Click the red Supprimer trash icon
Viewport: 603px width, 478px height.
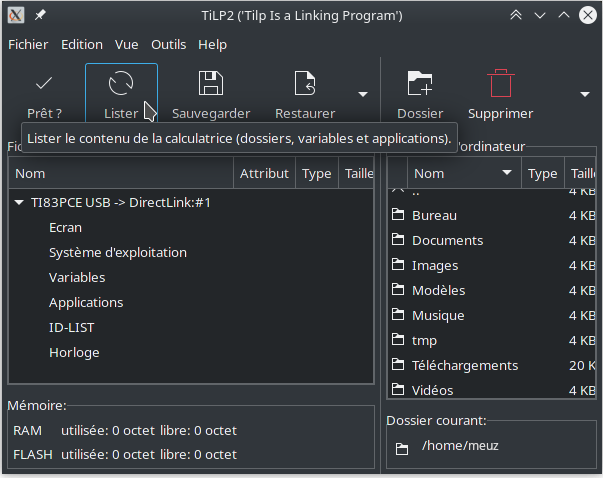pos(500,83)
